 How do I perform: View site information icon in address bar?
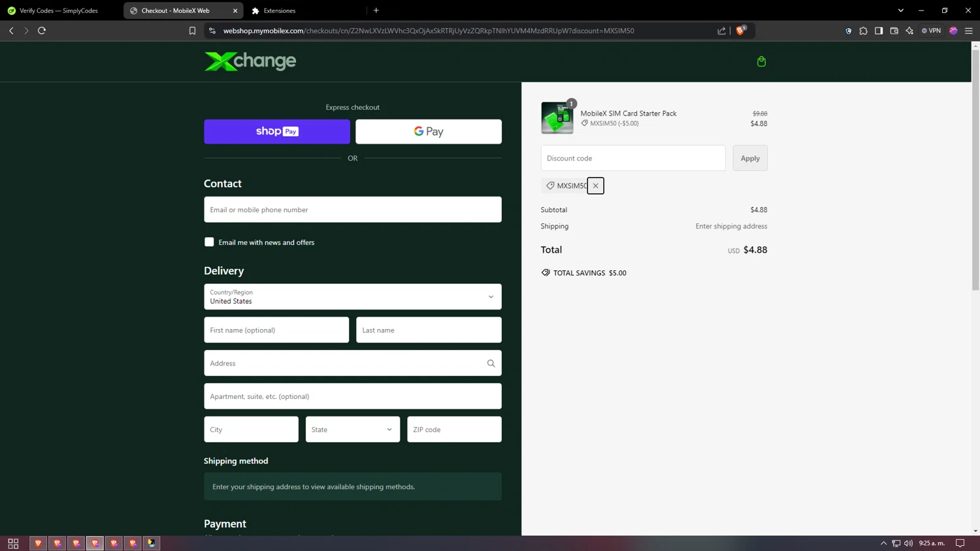[x=212, y=31]
